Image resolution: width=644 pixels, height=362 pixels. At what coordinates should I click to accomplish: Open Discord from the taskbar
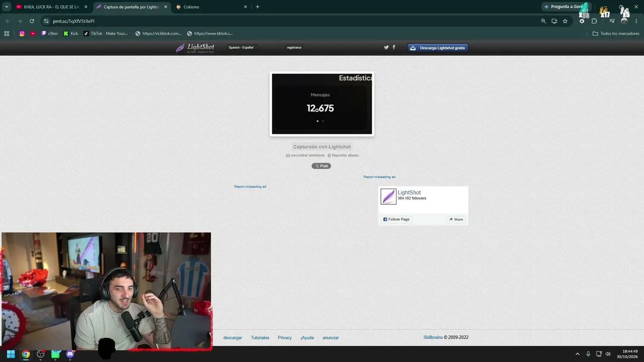coord(70,354)
